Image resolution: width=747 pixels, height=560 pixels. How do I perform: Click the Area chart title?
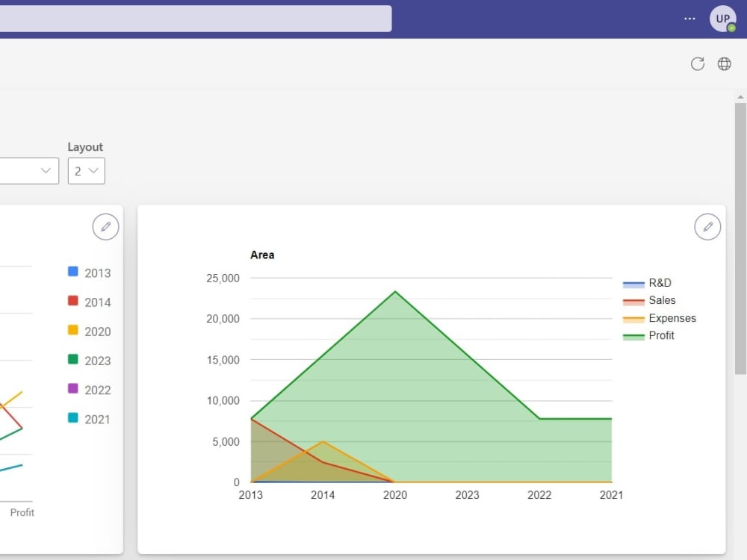click(x=262, y=255)
